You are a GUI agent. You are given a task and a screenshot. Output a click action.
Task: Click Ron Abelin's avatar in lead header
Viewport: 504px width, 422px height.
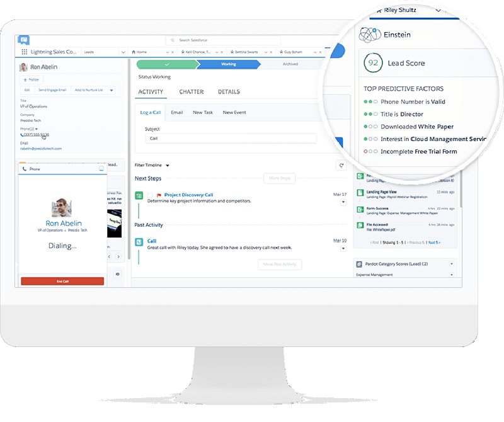click(23, 67)
